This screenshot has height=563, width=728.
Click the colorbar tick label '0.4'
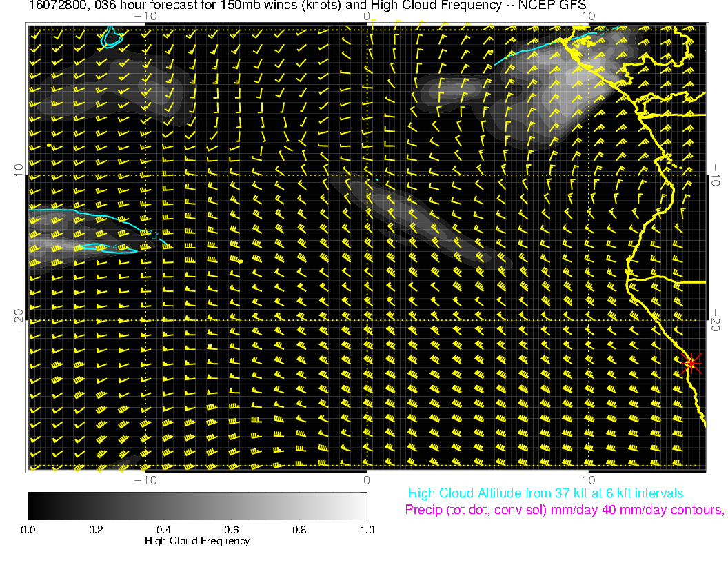(x=163, y=530)
